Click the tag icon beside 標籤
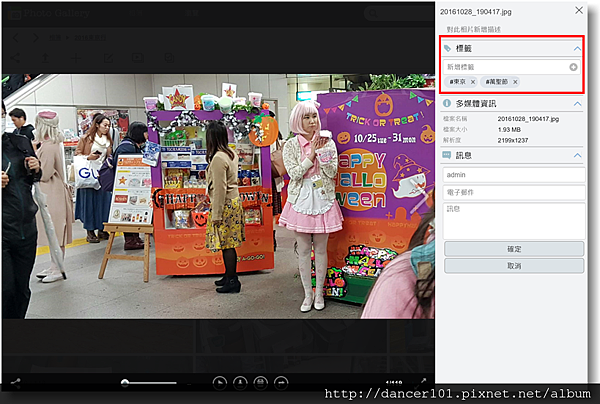 click(x=447, y=48)
